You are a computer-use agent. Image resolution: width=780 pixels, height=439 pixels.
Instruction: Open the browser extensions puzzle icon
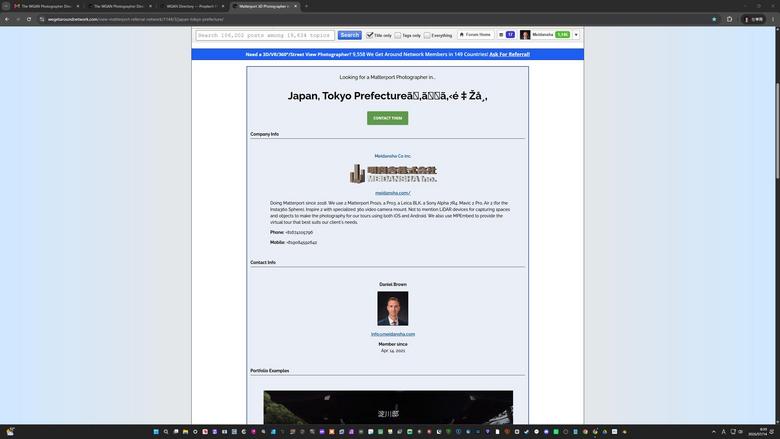[x=729, y=19]
